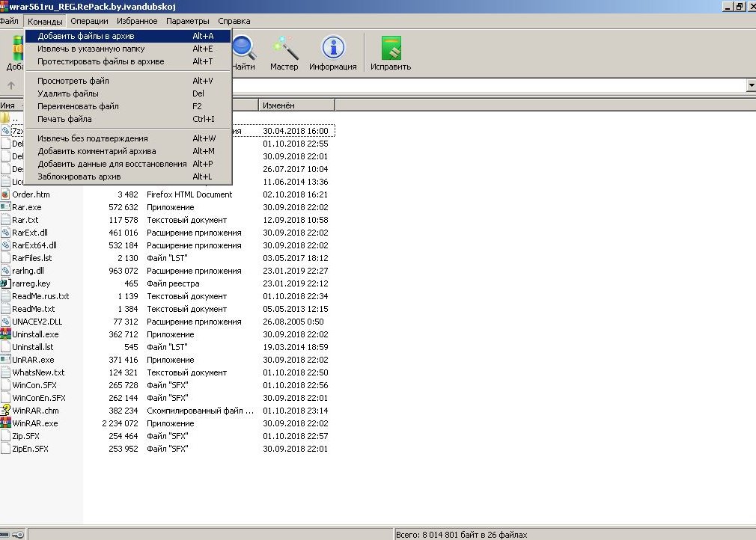Select the WinConEn.SFX file name

(x=39, y=398)
